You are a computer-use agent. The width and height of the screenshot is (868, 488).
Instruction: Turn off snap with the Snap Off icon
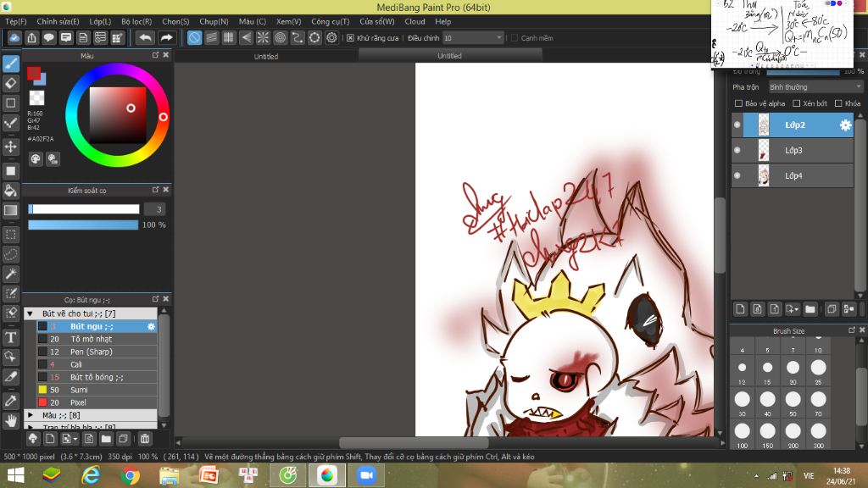(x=194, y=37)
